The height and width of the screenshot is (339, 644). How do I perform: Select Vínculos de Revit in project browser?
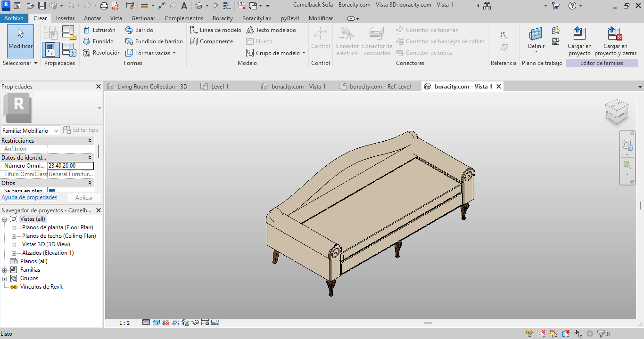coord(41,287)
